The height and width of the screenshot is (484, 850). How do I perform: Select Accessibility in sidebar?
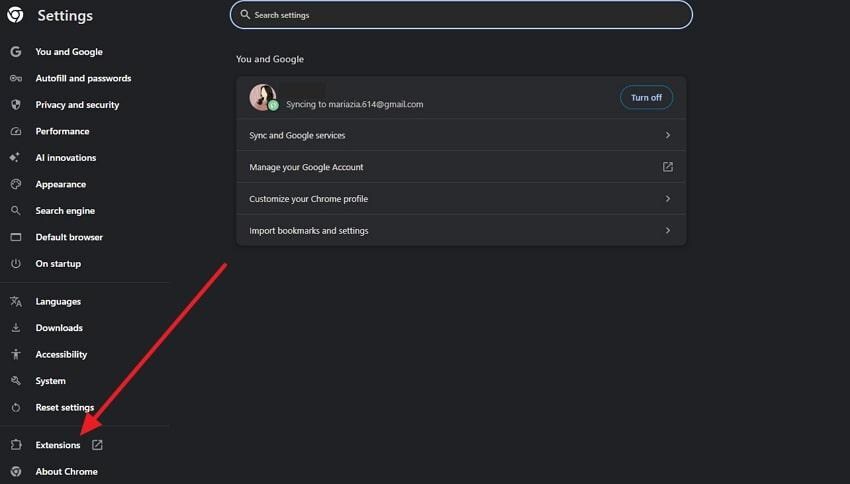[x=61, y=354]
